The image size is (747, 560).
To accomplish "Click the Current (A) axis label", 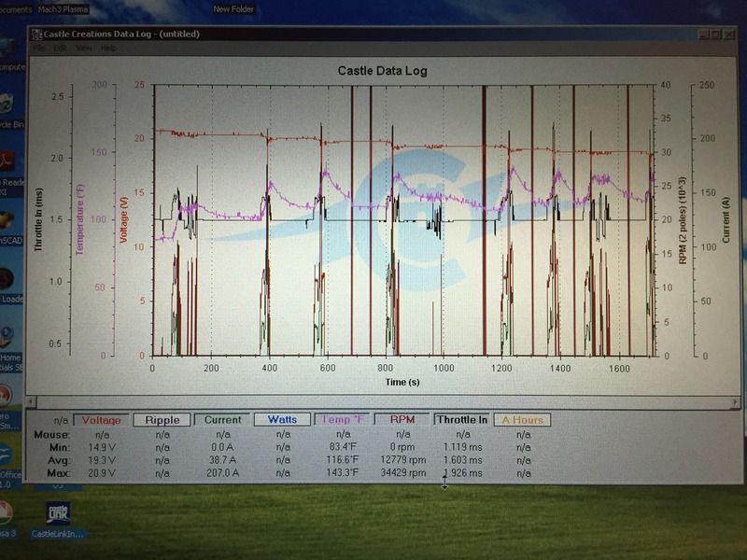I will pyautogui.click(x=726, y=219).
